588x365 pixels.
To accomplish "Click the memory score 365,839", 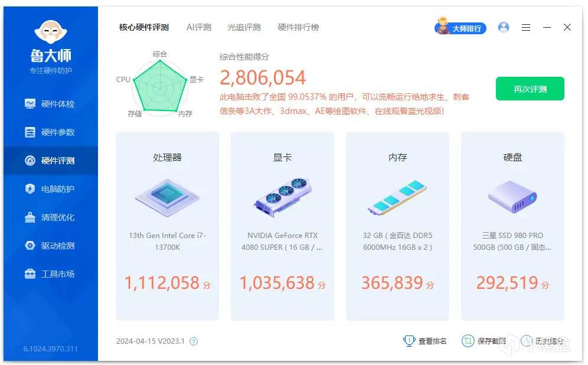I will pos(392,283).
